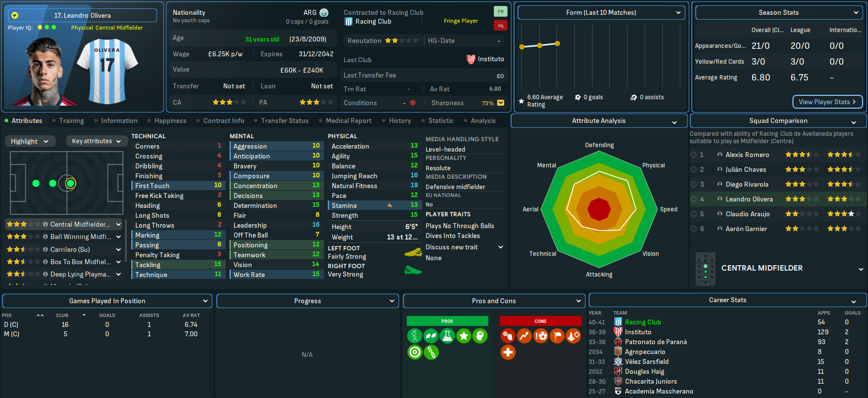Switch to the Contract Info tab
Image resolution: width=868 pixels, height=398 pixels.
coord(223,121)
